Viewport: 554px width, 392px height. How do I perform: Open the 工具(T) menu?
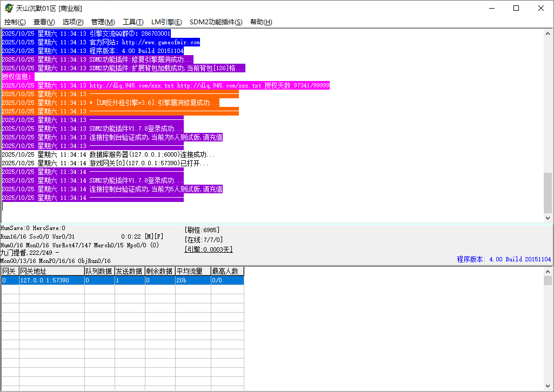[133, 22]
